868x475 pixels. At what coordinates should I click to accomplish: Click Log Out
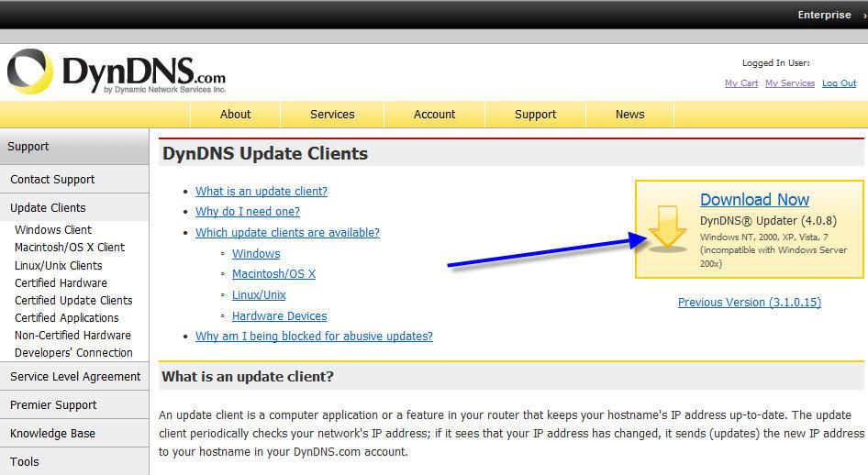click(x=839, y=83)
